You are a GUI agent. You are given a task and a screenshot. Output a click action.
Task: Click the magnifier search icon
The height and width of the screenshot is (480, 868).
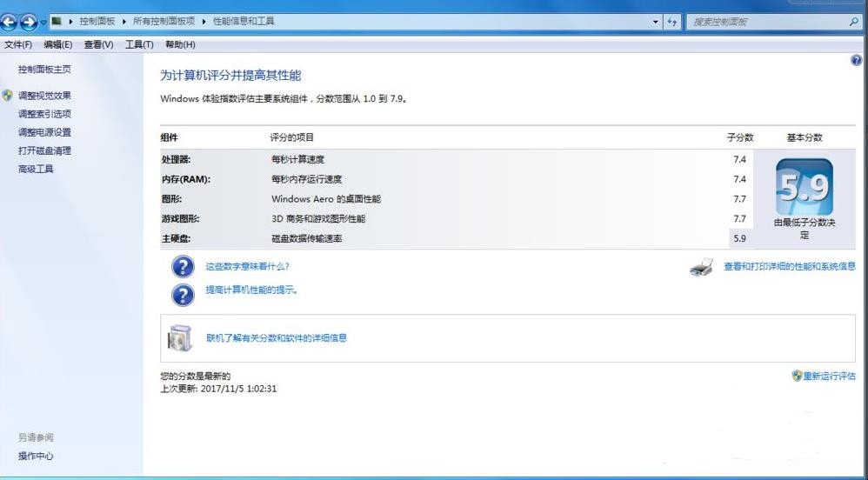pyautogui.click(x=853, y=22)
